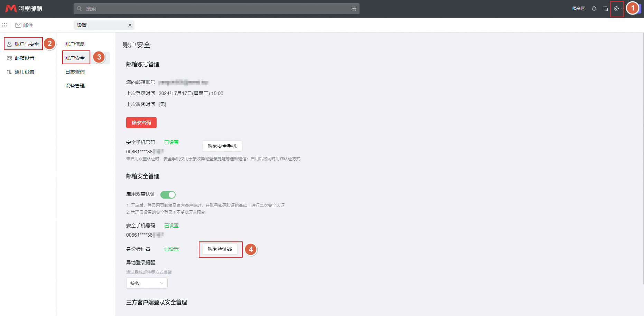Click the 通用设置 sliders icon
644x316 pixels.
9,71
